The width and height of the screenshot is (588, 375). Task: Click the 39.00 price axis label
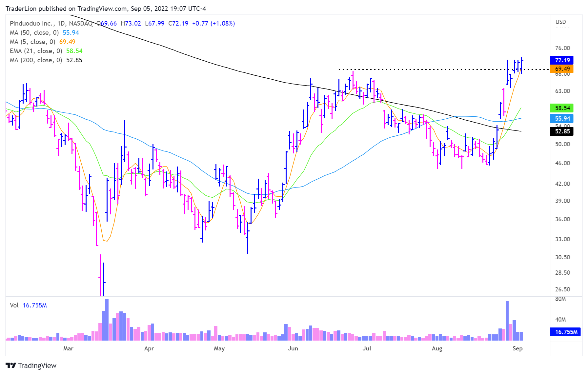click(562, 201)
